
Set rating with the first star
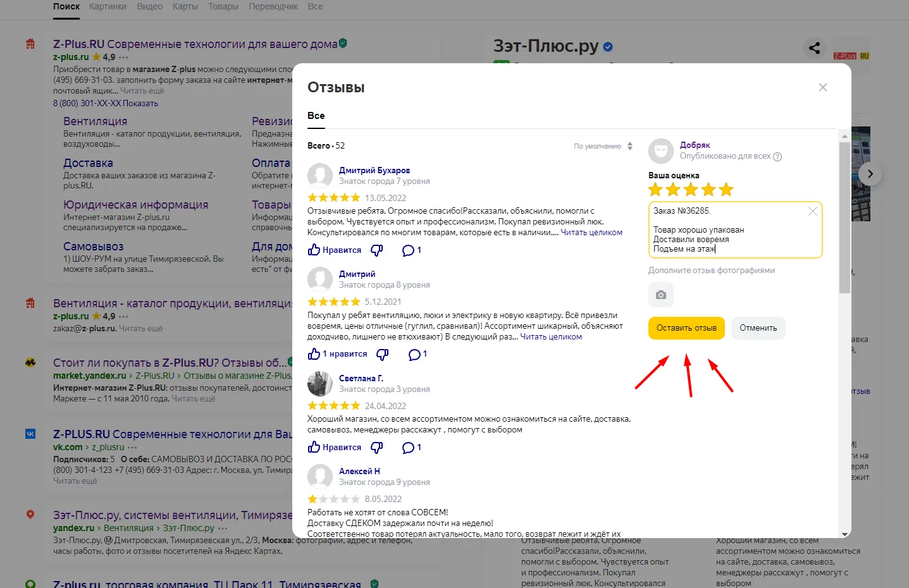[655, 189]
